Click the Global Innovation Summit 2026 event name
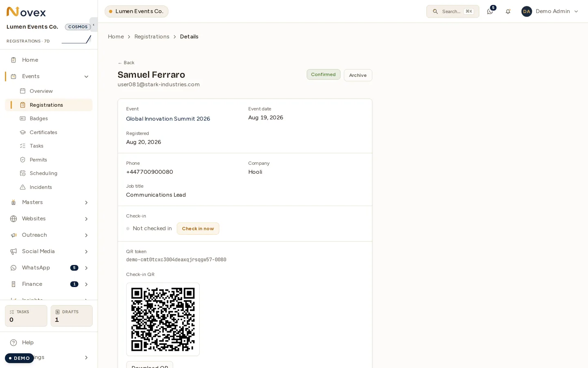This screenshot has height=368, width=588. [168, 119]
